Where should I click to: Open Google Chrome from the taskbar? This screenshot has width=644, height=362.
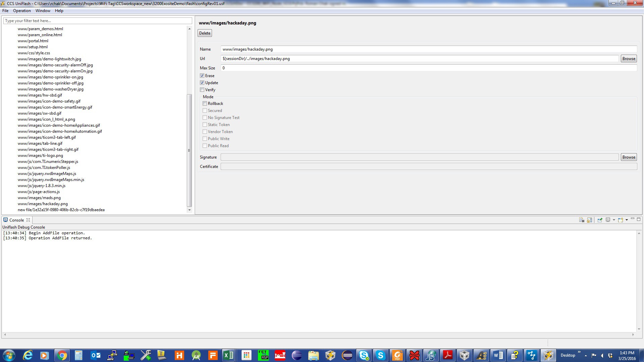coord(62,355)
